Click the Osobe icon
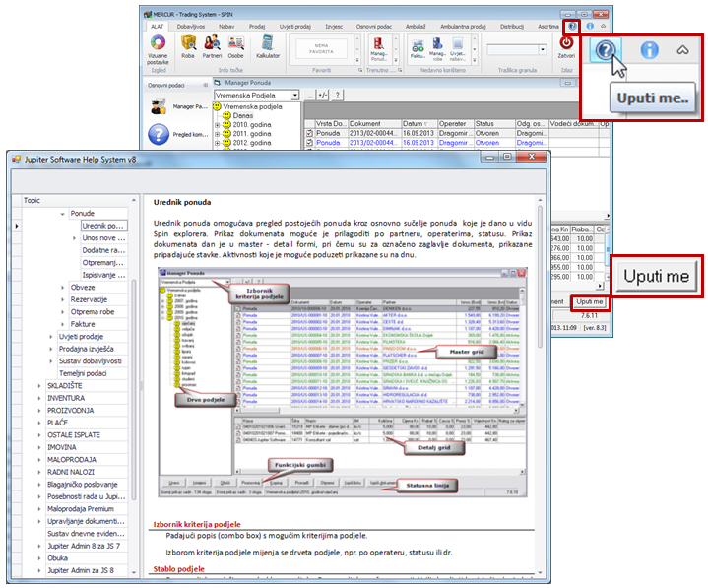 [236, 46]
